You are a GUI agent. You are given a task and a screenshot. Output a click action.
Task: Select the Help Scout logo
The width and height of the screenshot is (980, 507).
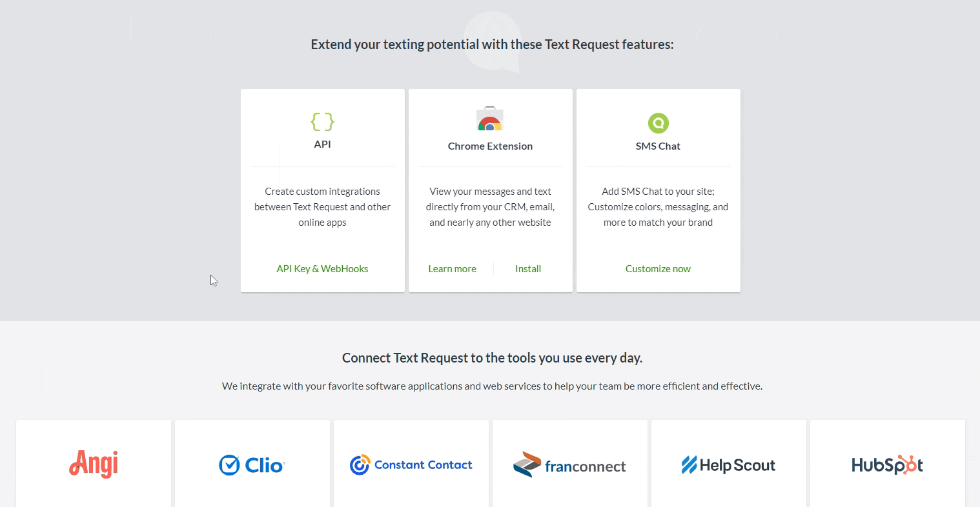[728, 464]
